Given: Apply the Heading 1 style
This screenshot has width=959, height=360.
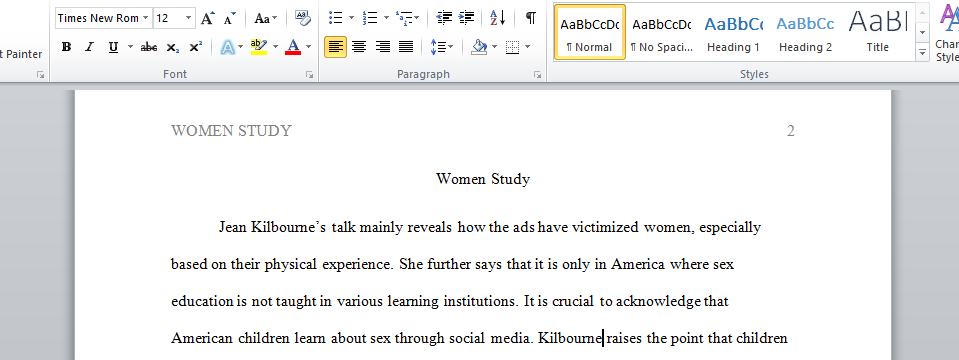Looking at the screenshot, I should coord(733,32).
